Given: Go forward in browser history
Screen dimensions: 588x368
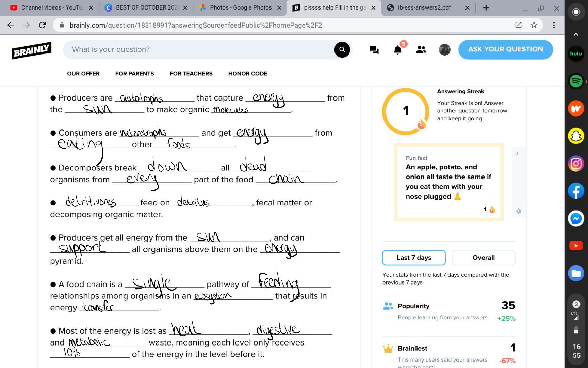Looking at the screenshot, I should pos(26,25).
